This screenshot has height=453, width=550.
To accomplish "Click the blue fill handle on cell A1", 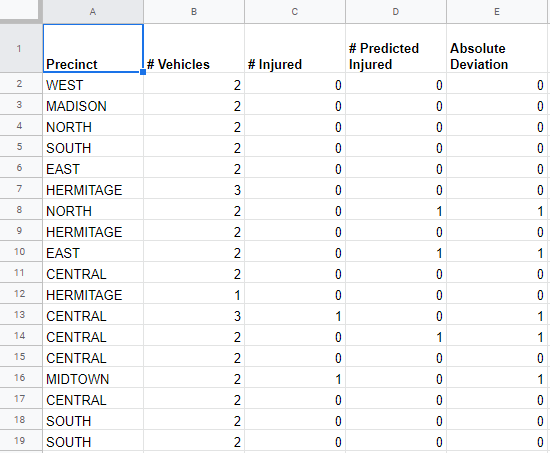I will click(x=143, y=72).
